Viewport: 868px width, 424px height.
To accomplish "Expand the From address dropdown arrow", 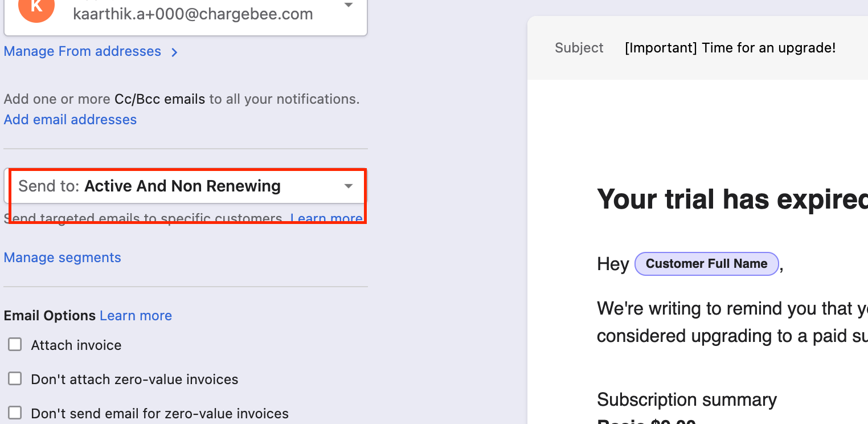I will click(349, 6).
